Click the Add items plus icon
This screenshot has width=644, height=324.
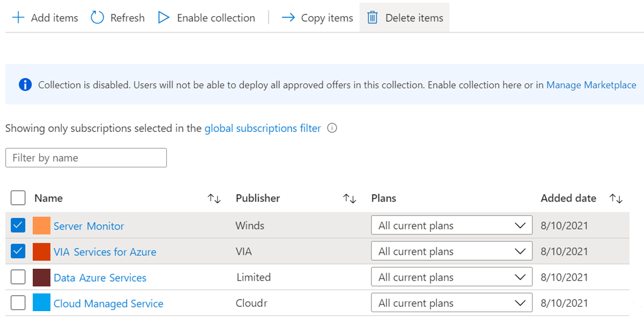point(18,18)
